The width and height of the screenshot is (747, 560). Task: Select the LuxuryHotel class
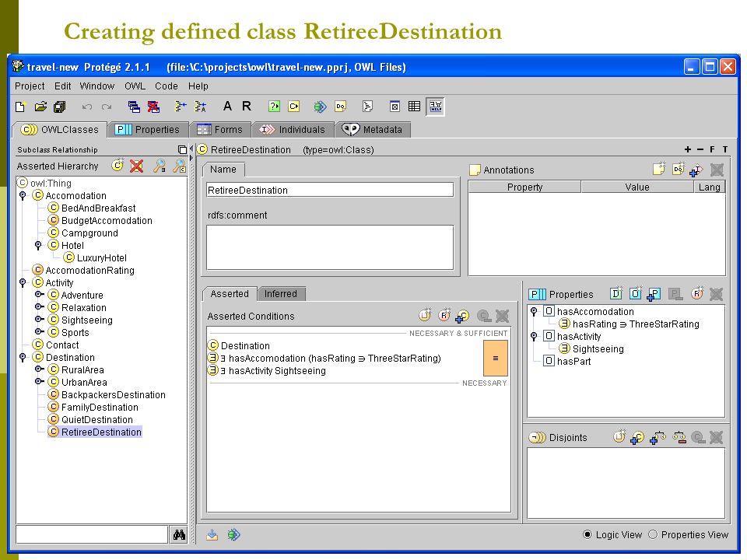(x=95, y=257)
